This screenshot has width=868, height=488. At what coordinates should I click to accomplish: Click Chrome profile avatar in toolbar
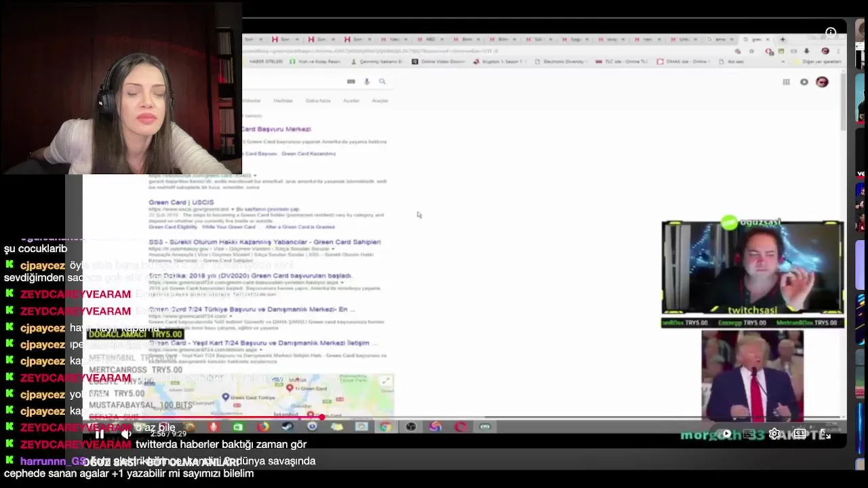pyautogui.click(x=825, y=51)
